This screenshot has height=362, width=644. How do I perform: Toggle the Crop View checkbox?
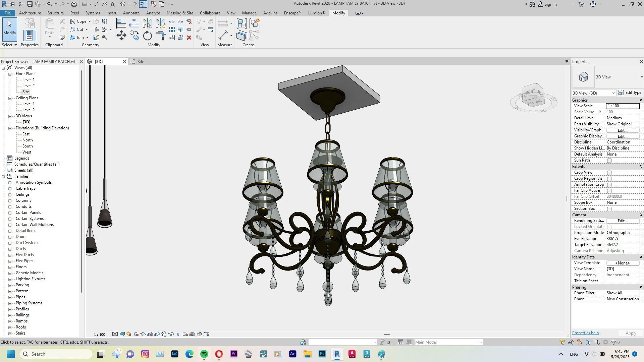(609, 173)
